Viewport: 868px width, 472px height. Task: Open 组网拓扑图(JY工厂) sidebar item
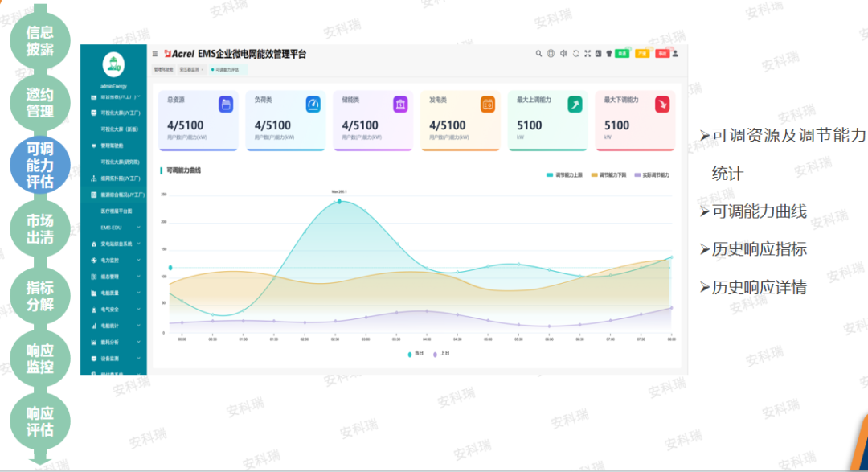pos(114,179)
